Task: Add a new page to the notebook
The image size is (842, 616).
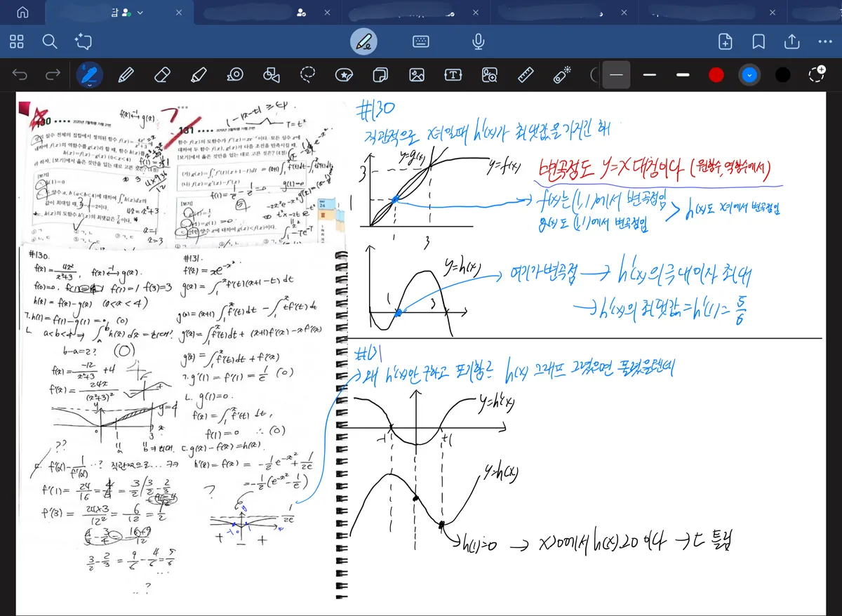Action: pyautogui.click(x=726, y=41)
